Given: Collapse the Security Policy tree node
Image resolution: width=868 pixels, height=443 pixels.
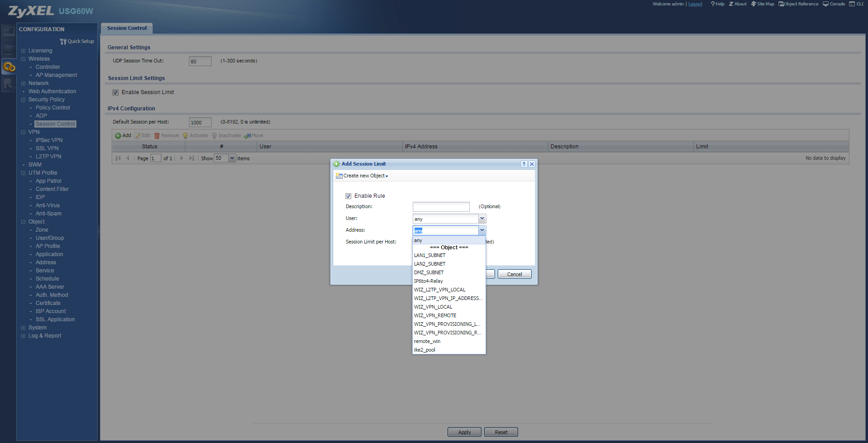Looking at the screenshot, I should tap(24, 100).
